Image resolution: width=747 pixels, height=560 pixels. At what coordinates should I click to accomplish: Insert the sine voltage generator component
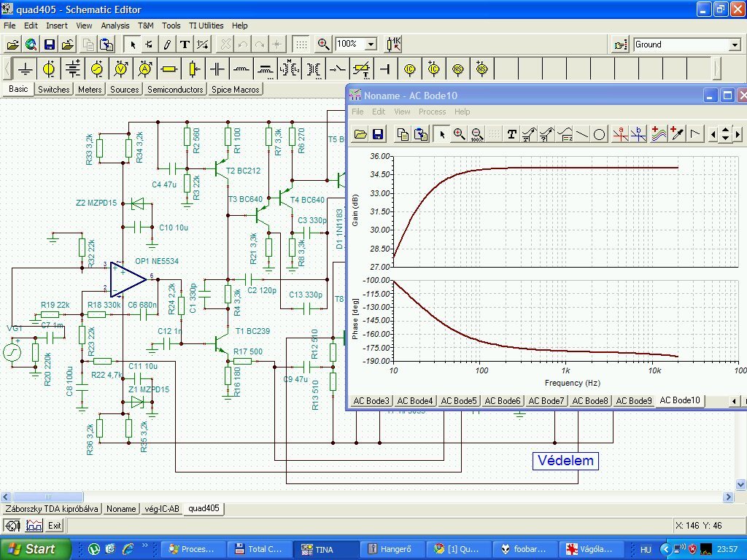97,69
